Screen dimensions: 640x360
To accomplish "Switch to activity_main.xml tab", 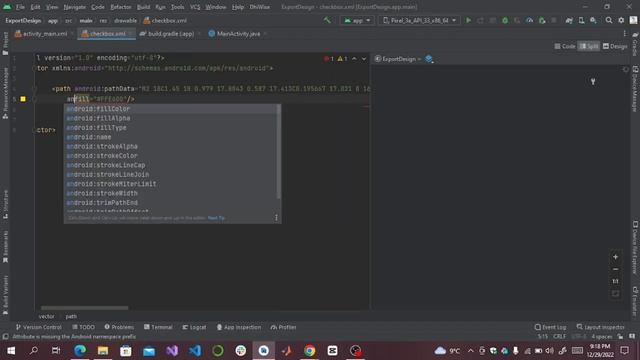I will [x=41, y=33].
